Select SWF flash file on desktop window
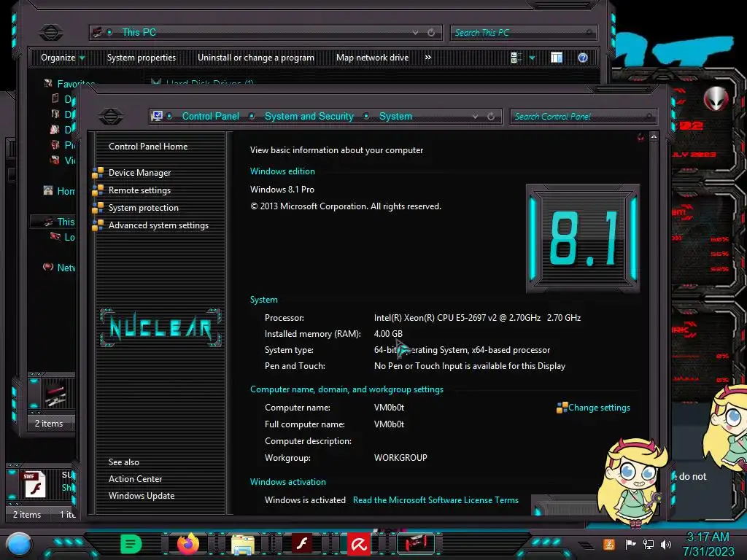The image size is (747, 560). click(35, 484)
